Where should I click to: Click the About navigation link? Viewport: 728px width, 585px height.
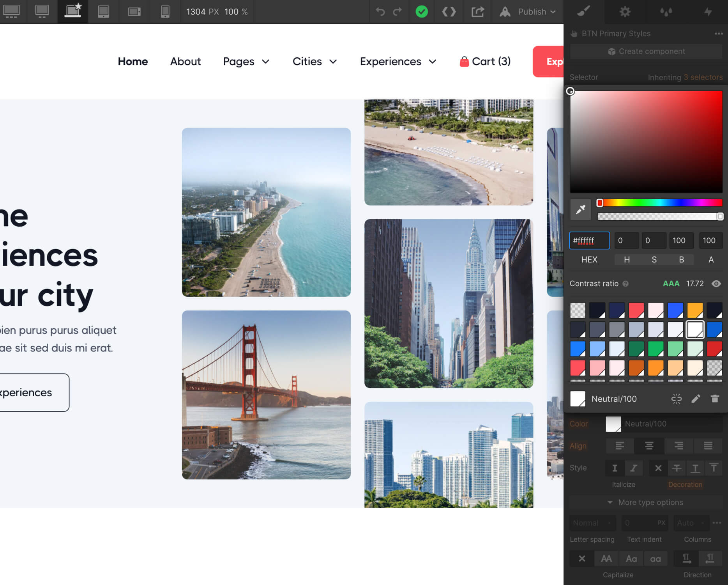(185, 62)
